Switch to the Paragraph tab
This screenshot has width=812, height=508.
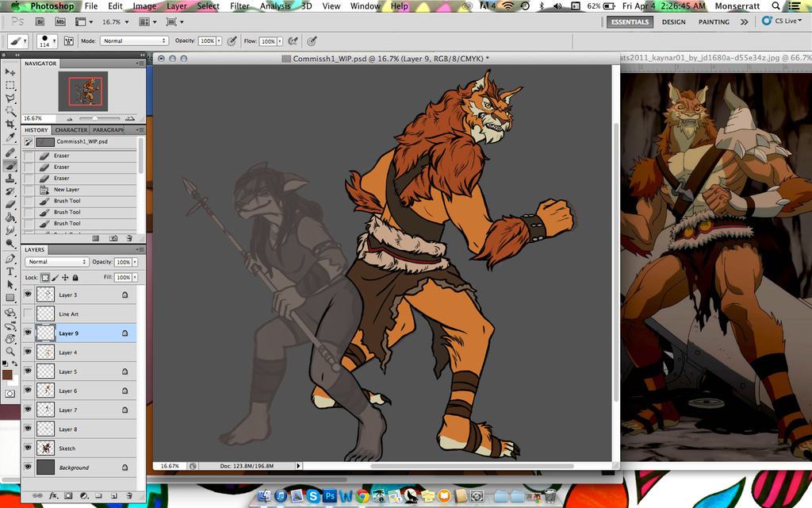(108, 130)
